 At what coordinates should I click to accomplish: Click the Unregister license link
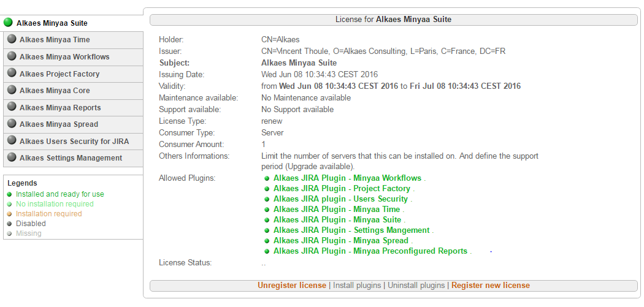[292, 286]
